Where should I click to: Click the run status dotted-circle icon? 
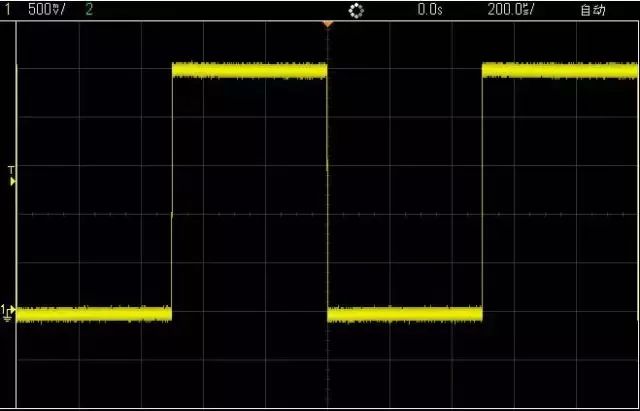tap(356, 11)
